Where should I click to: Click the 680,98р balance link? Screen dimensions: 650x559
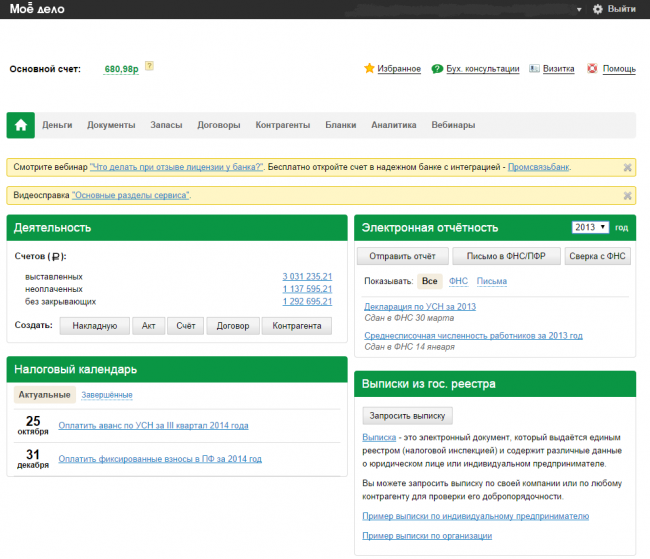121,69
